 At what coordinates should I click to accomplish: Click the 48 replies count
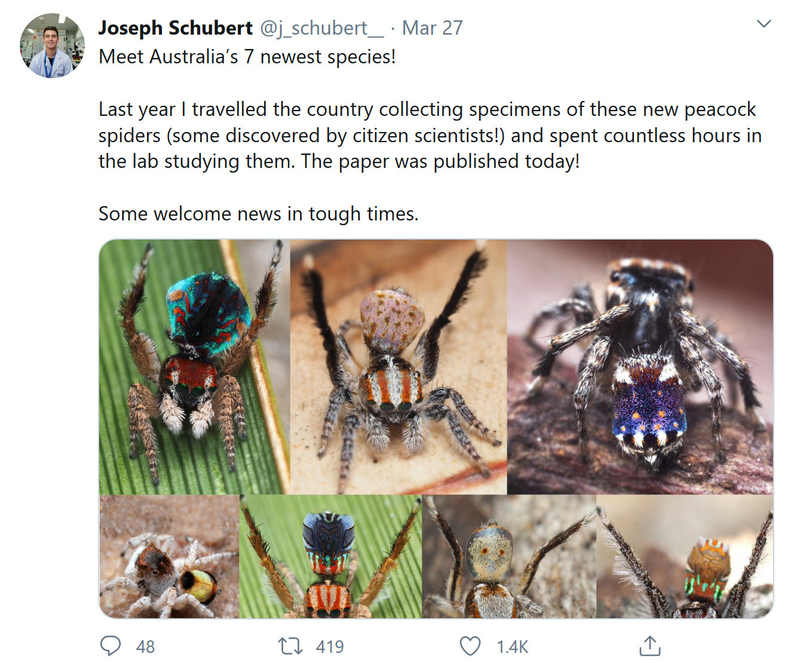(145, 647)
